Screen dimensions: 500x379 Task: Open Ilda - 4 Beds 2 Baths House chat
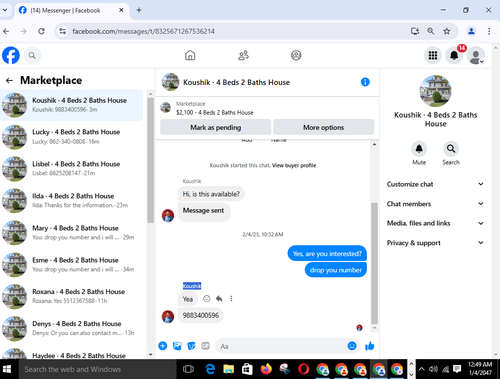point(72,201)
